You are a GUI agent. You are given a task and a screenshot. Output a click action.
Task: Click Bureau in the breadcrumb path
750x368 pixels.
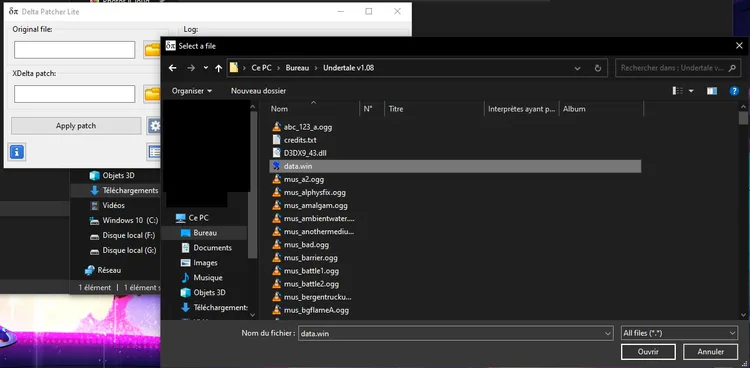coord(298,68)
